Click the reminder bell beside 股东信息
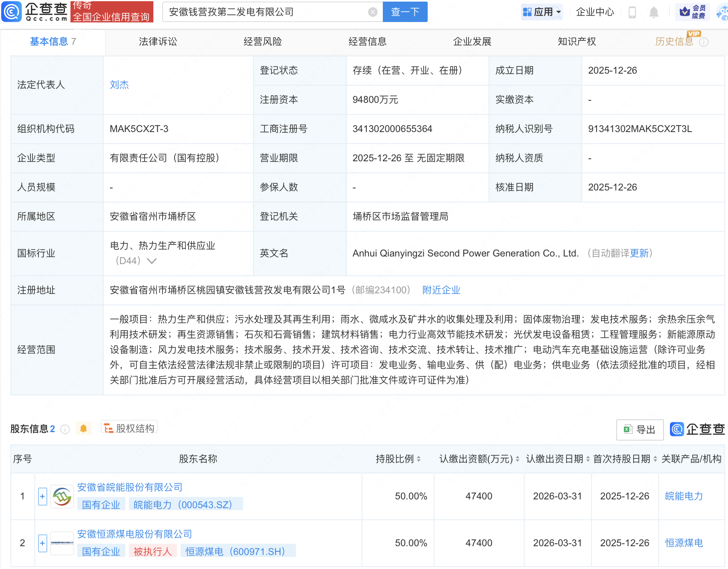The height and width of the screenshot is (569, 728). coord(84,428)
